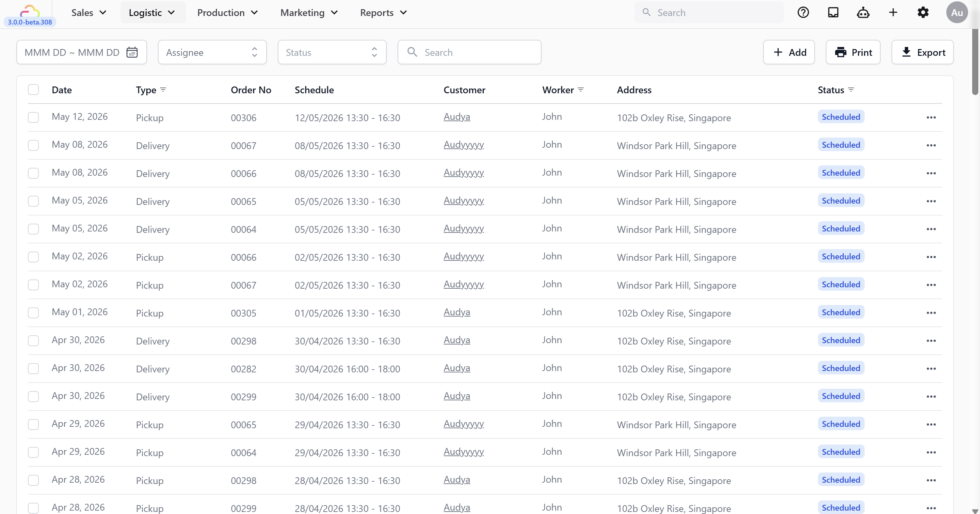The height and width of the screenshot is (514, 980).
Task: Open the book/documentation icon in header
Action: pos(833,13)
